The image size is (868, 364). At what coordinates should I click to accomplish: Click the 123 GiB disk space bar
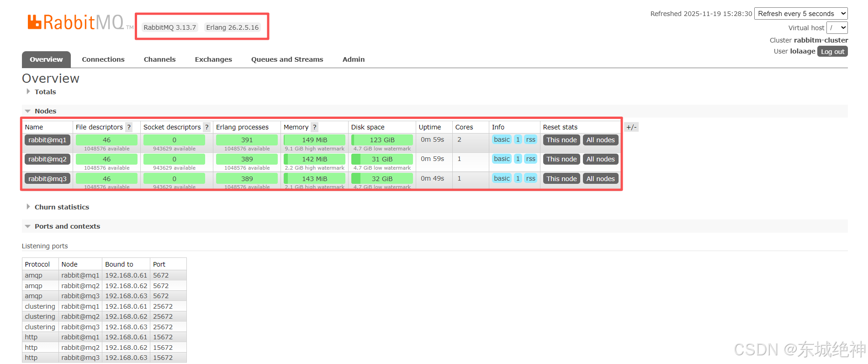(382, 140)
